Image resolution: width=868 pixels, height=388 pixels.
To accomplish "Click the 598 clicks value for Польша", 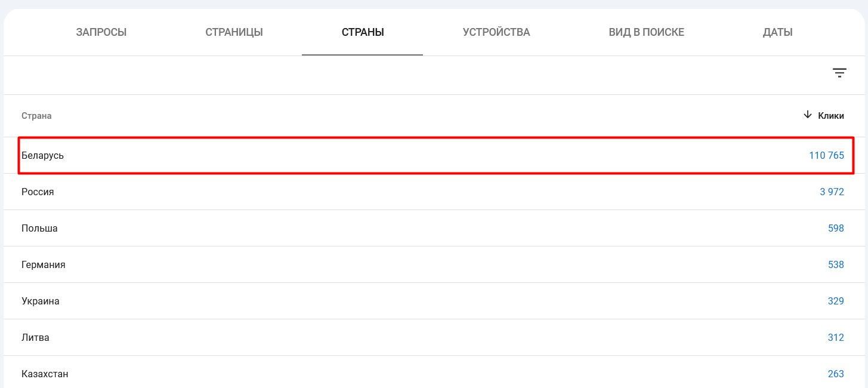I will tap(836, 229).
